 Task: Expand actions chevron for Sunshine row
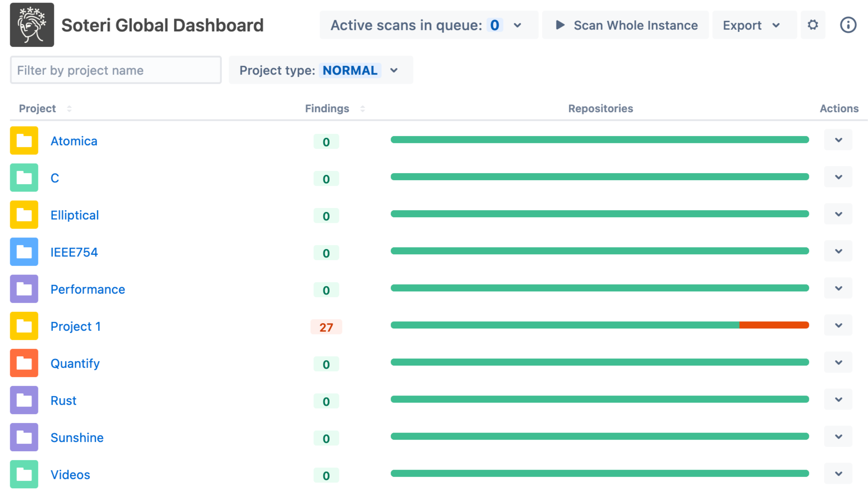click(838, 437)
